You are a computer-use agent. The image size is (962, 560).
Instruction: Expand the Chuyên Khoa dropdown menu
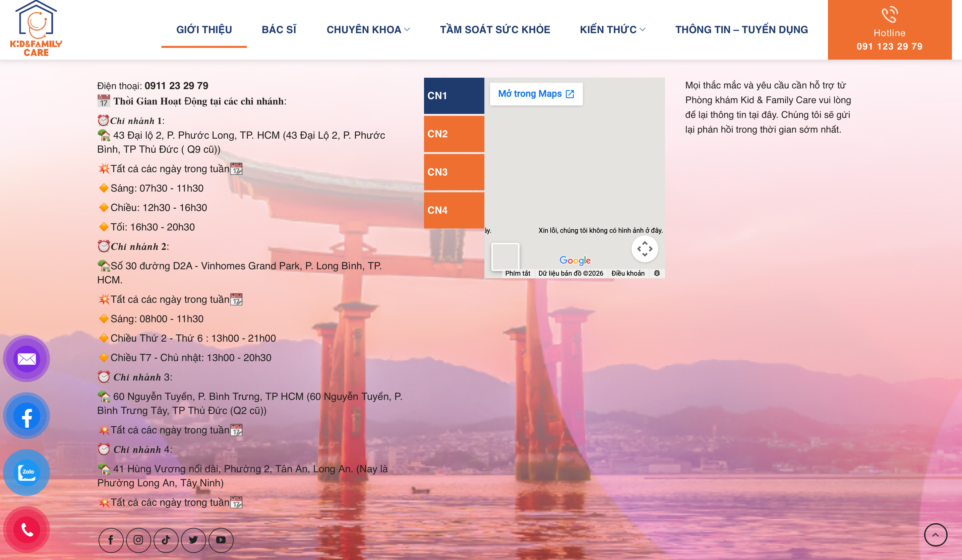(x=368, y=30)
